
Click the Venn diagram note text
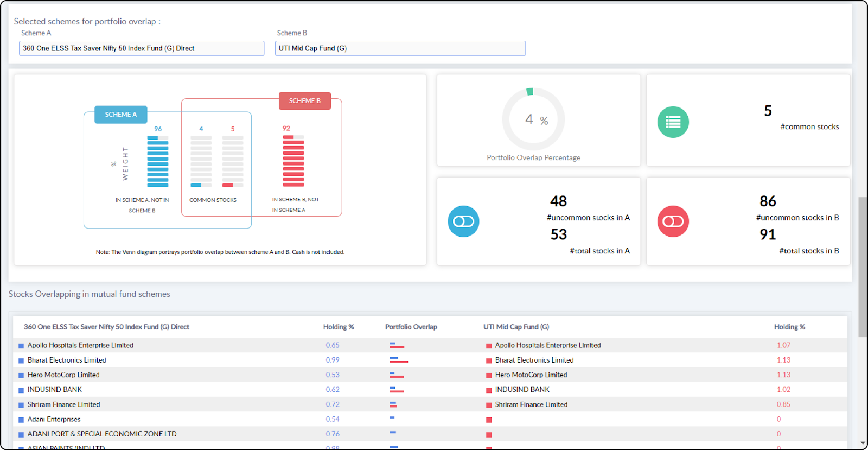(220, 252)
